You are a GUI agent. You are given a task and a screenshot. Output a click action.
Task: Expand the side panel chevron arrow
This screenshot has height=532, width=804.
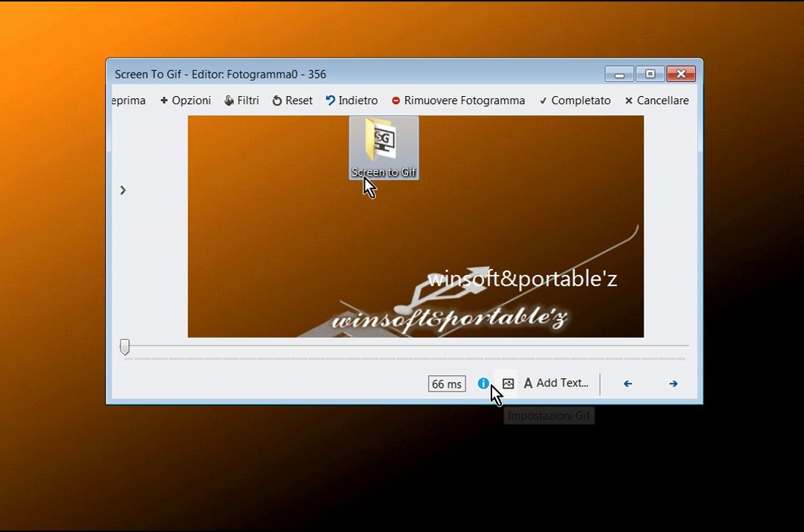pyautogui.click(x=123, y=190)
